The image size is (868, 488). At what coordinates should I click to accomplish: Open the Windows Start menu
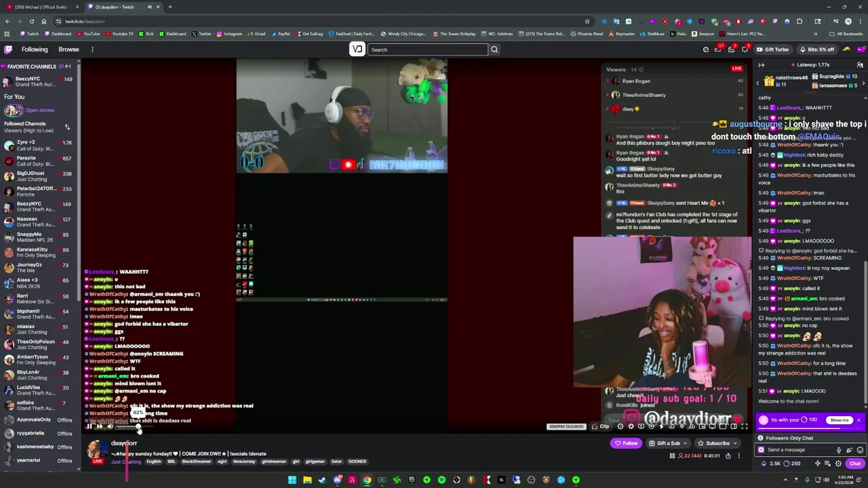pos(292,480)
